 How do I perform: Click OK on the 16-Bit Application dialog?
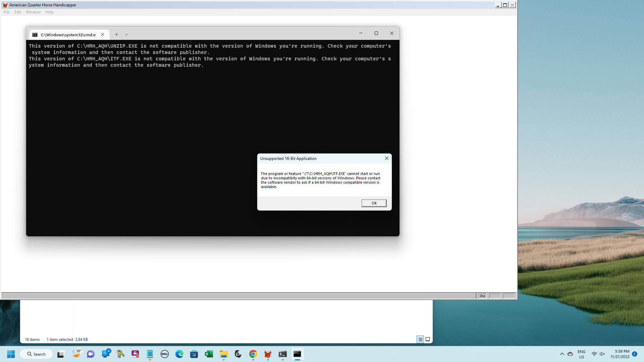tap(374, 203)
